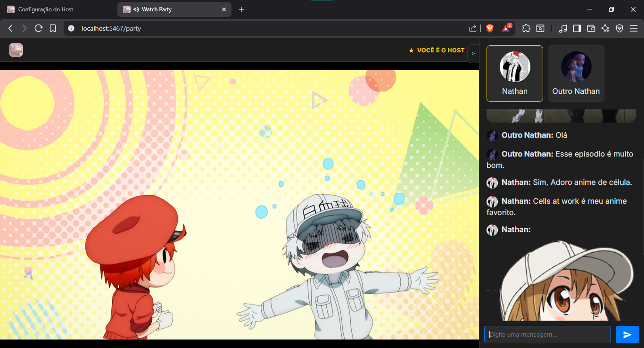Click the send message arrow button
This screenshot has height=348, width=644.
click(627, 335)
